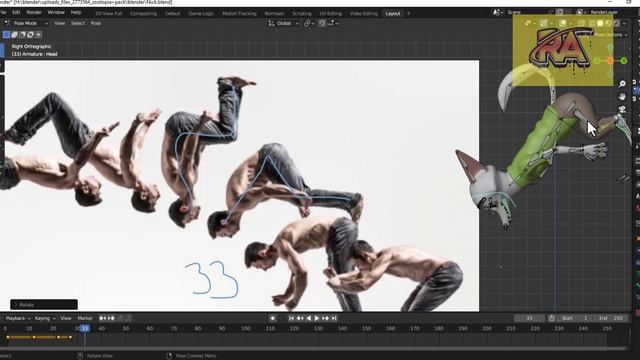Image resolution: width=640 pixels, height=360 pixels.
Task: Click the green Y axis on navigation gizmo
Action: (x=624, y=61)
